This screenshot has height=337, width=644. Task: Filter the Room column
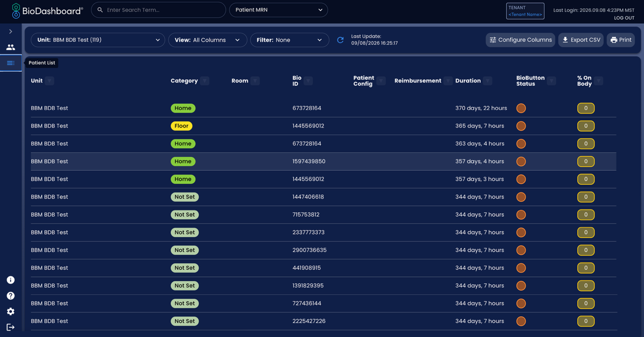click(255, 81)
